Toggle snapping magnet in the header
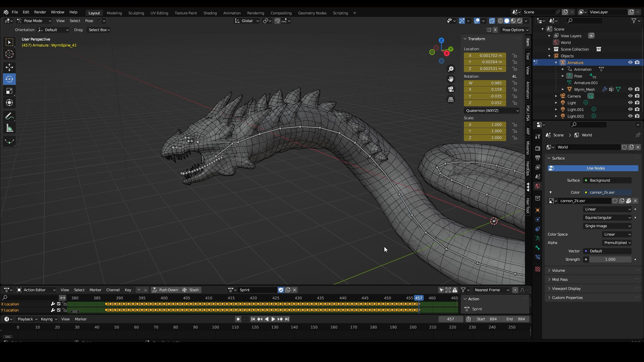 (x=277, y=21)
